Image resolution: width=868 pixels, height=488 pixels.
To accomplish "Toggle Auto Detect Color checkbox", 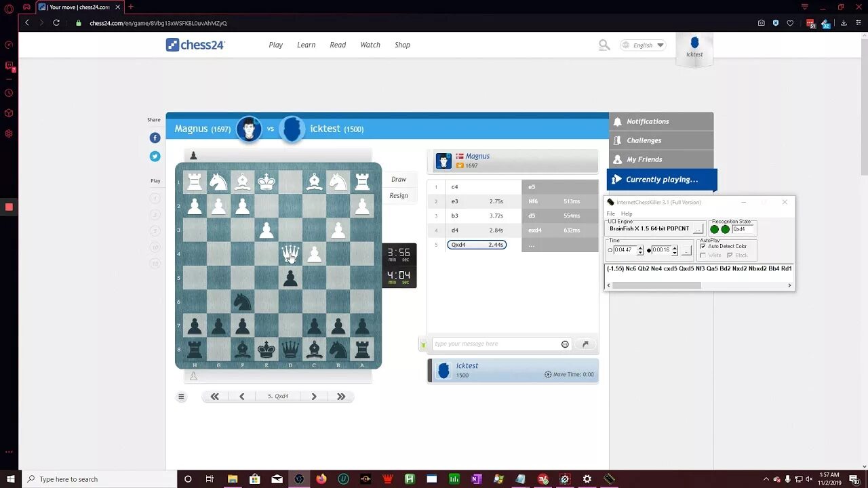I will click(x=703, y=246).
